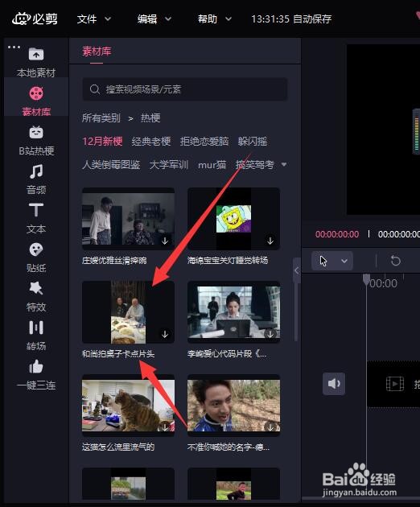Download the 这猫怎么流里流气的 clip
The width and height of the screenshot is (420, 507).
tap(165, 427)
